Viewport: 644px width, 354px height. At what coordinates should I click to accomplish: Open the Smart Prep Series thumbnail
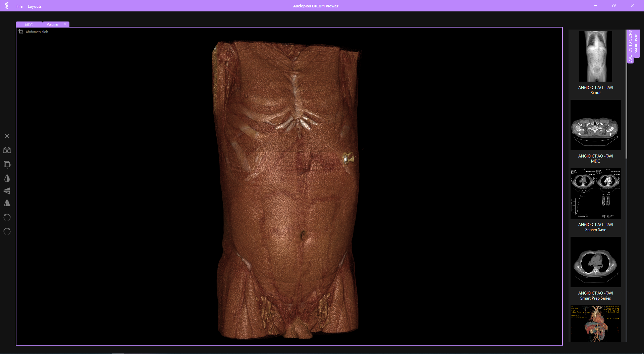595,262
